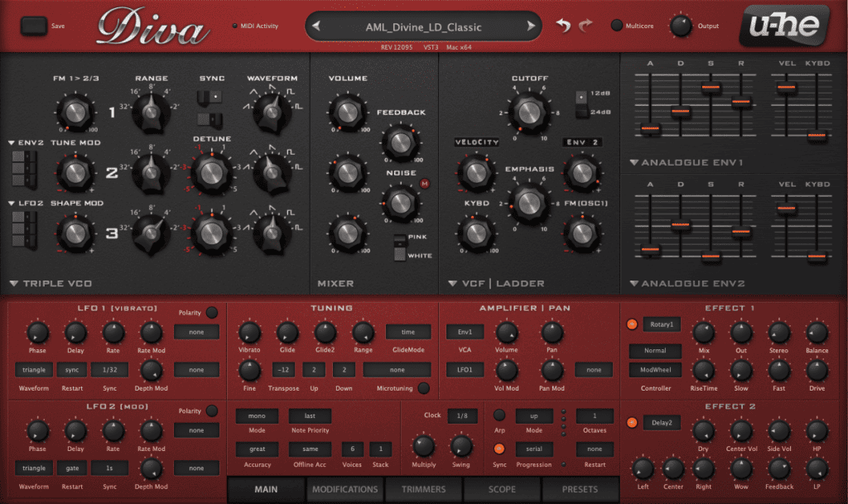Image resolution: width=848 pixels, height=504 pixels.
Task: Toggle the 12dB/24dB filter slope switch
Action: pyautogui.click(x=581, y=103)
